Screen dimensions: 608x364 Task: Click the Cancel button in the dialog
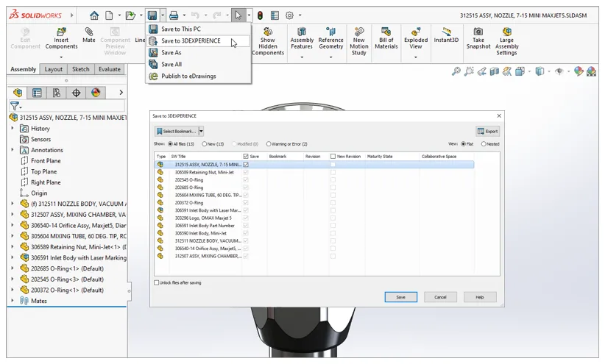tap(440, 297)
